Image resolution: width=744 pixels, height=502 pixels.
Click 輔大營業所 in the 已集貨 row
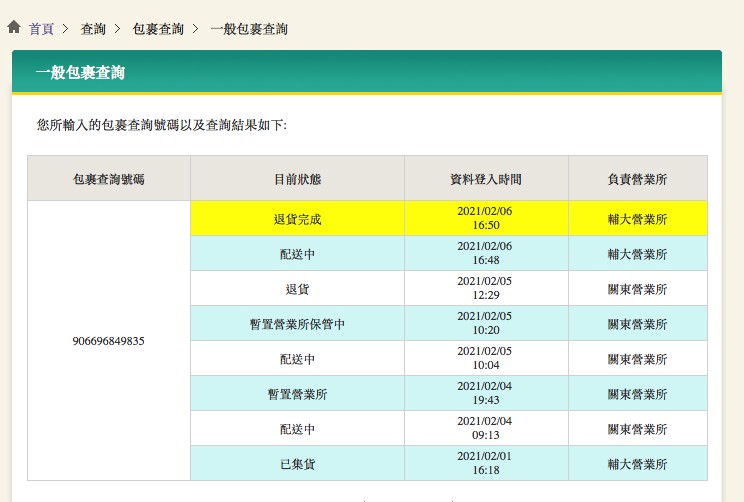pos(638,464)
